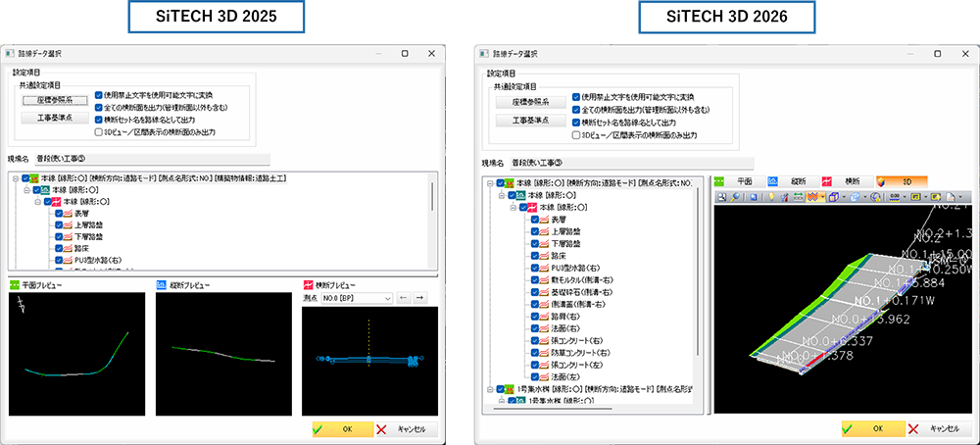Uncheck PU3型水路(右) checkbox in 2026 tree
This screenshot has width=980, height=445.
point(535,268)
